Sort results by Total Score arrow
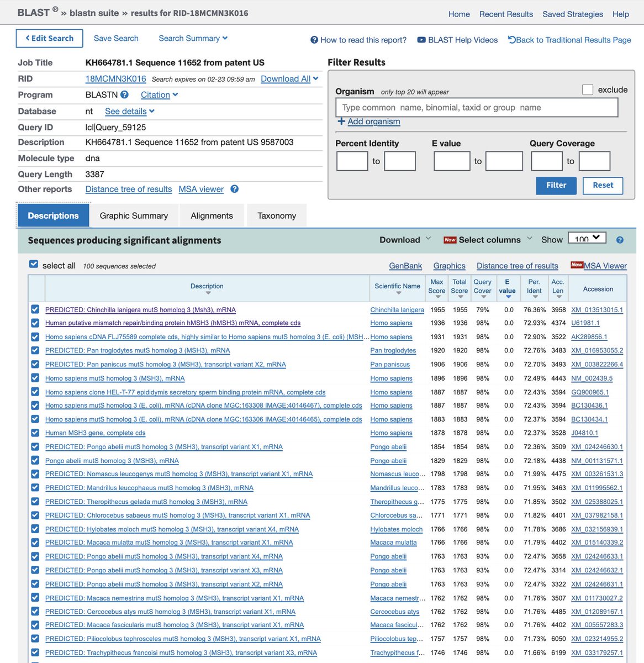The height and width of the screenshot is (663, 644). pos(460,297)
